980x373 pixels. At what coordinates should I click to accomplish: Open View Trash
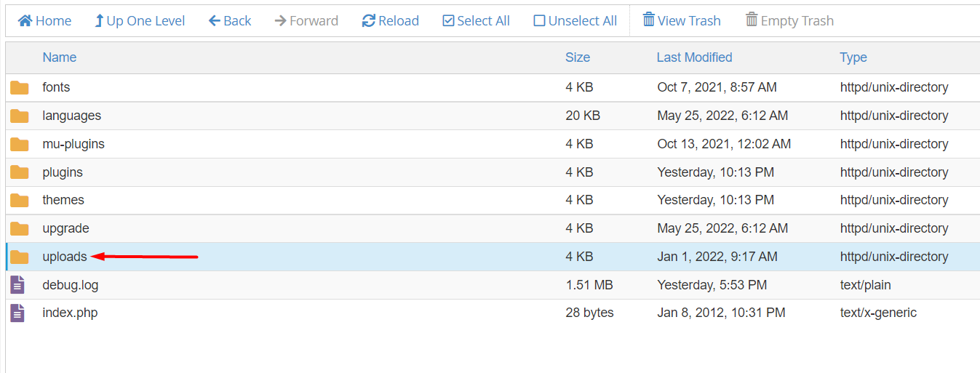682,20
